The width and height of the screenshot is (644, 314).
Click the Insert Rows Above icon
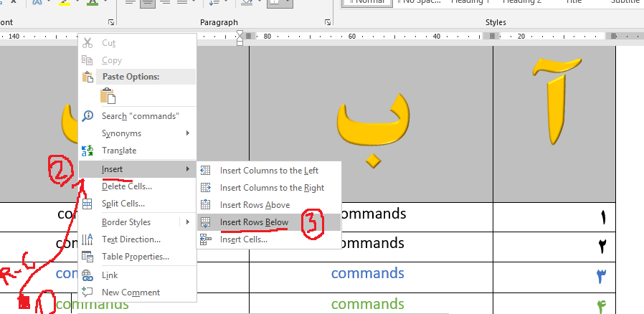(207, 205)
